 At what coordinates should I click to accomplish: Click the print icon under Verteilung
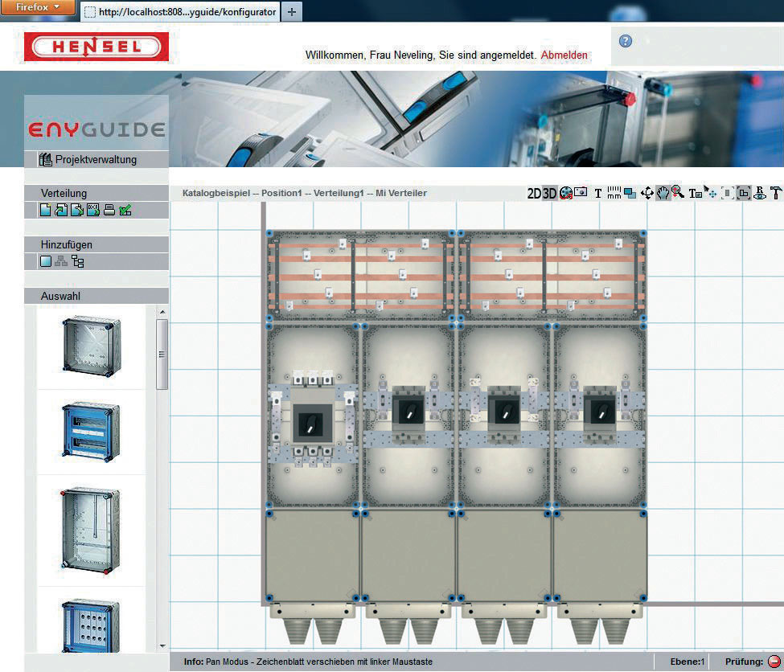pyautogui.click(x=109, y=211)
